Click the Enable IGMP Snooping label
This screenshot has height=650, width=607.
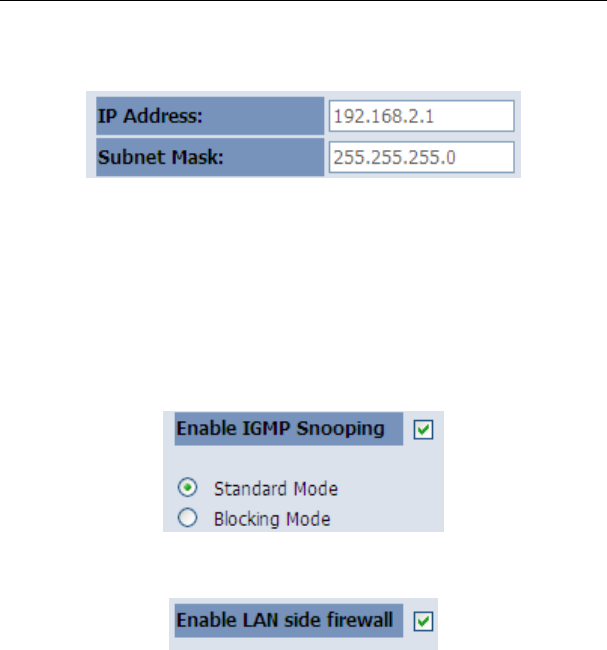(x=280, y=429)
